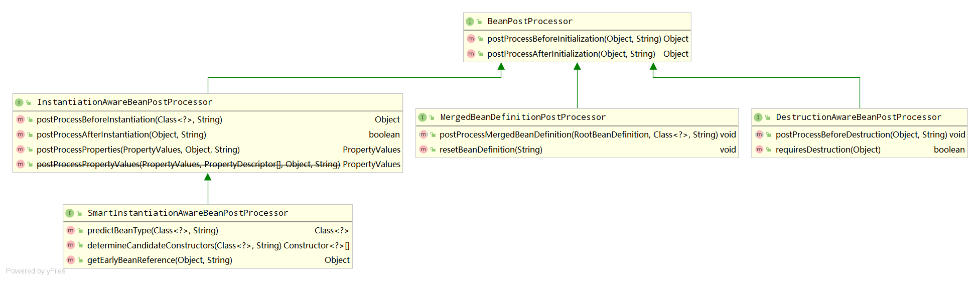
Task: Click the deprecated postProcessPropertyValues method
Action: coord(188,165)
